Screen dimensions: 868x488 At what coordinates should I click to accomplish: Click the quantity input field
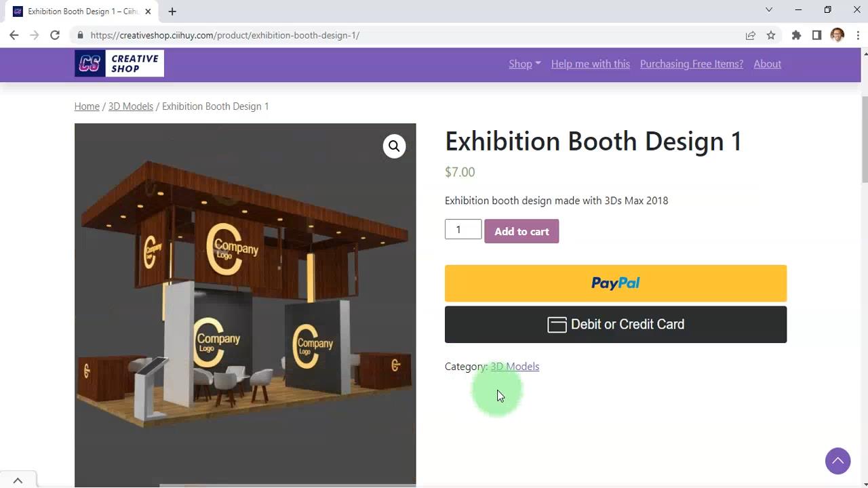click(463, 229)
